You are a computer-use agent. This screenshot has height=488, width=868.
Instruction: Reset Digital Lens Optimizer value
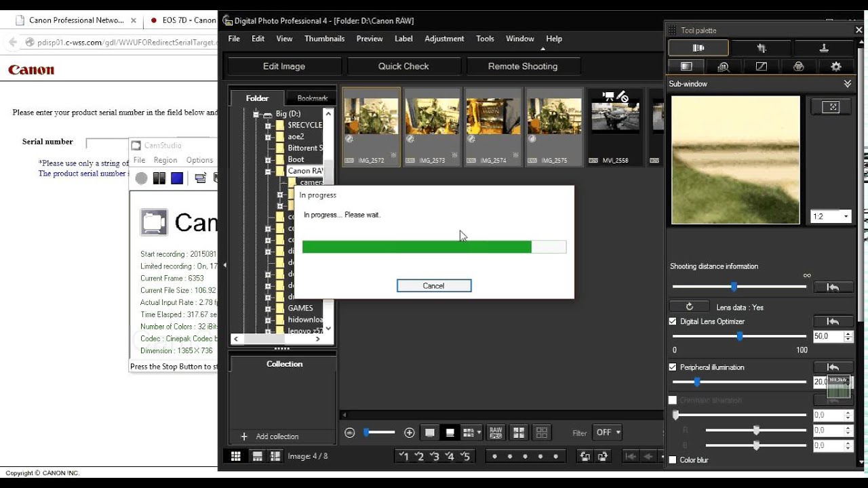(833, 321)
